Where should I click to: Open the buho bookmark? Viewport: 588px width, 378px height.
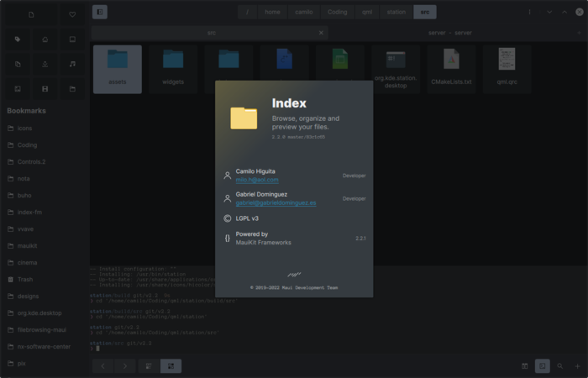point(45,196)
